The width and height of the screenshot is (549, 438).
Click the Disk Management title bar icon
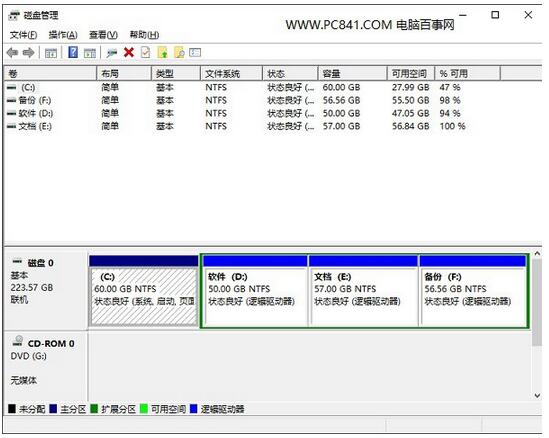[14, 15]
